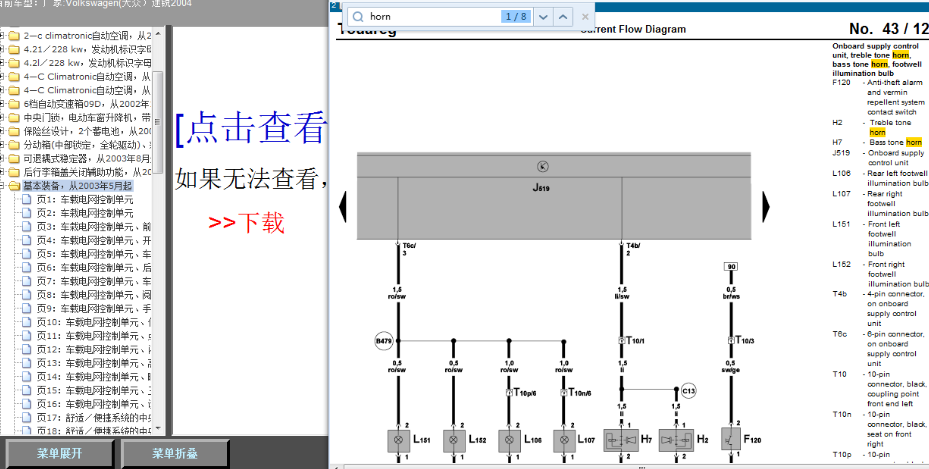Click the magnifier icon in the search bar
929x469 pixels.
point(358,17)
